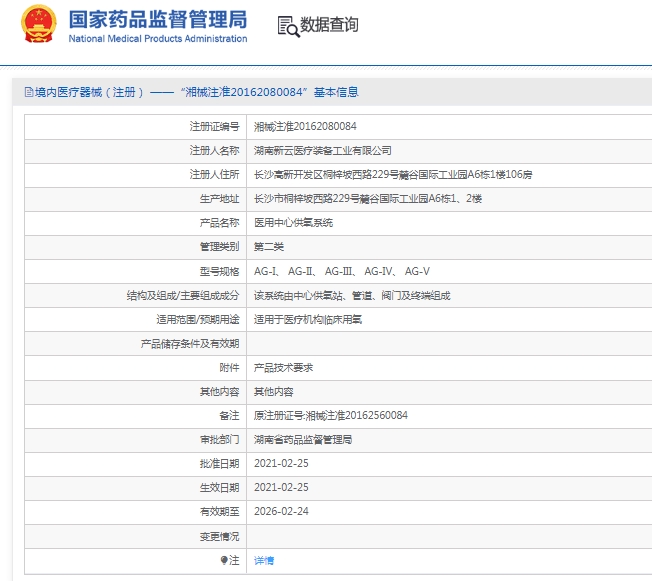This screenshot has height=581, width=652.
Task: Select approval date value in 批准日期 row
Action: (281, 463)
